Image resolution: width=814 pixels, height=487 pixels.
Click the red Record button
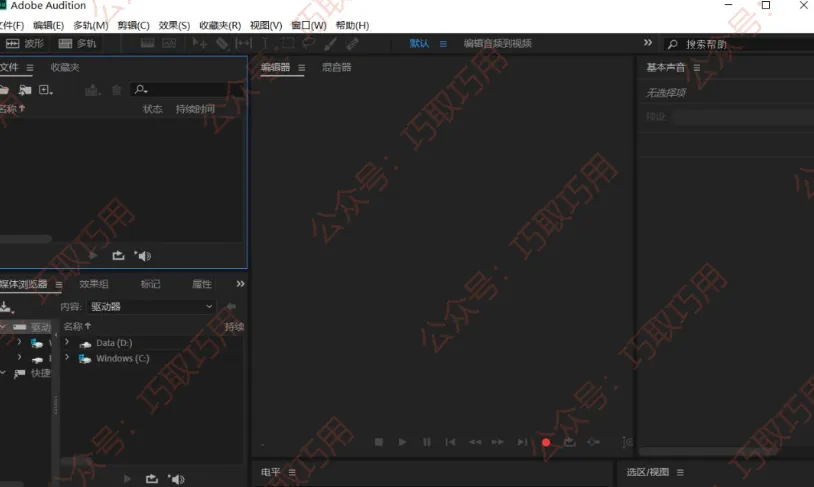546,442
